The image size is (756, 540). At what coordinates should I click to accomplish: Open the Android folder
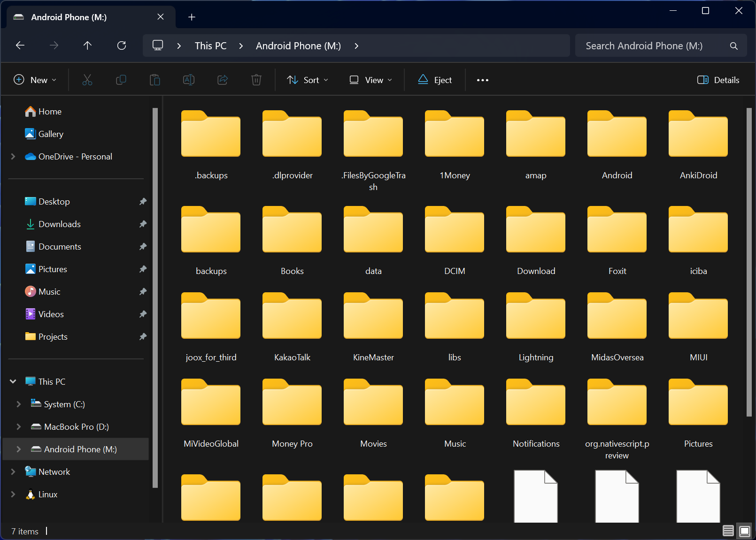617,145
